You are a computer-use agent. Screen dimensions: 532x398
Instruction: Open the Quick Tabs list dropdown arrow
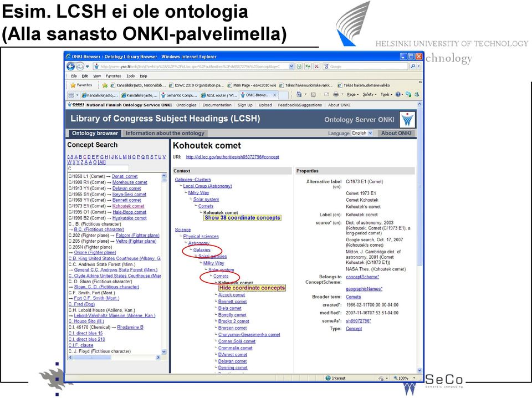77,95
